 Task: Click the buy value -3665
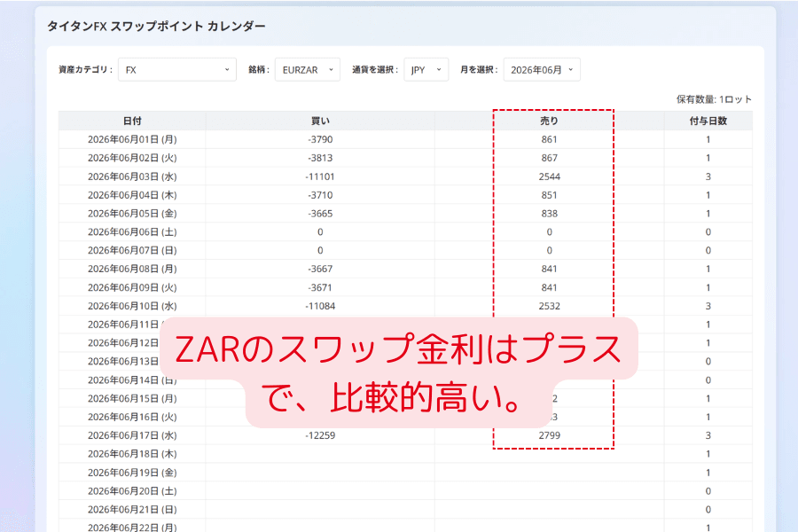point(320,214)
